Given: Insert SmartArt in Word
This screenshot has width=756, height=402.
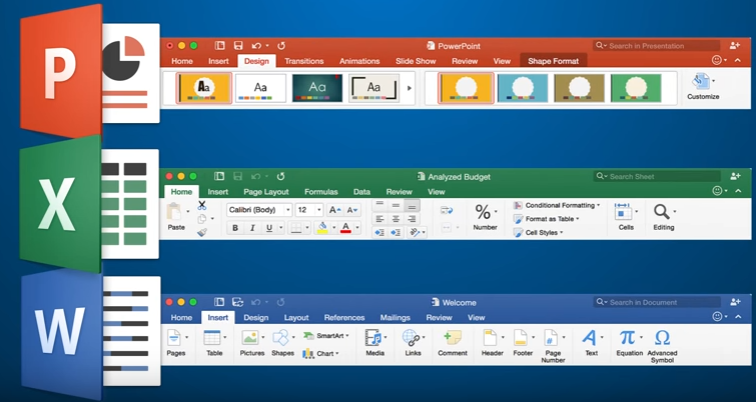Looking at the screenshot, I should pos(325,335).
